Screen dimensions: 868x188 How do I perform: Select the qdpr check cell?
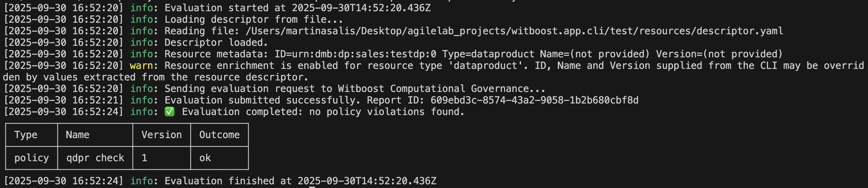point(95,158)
